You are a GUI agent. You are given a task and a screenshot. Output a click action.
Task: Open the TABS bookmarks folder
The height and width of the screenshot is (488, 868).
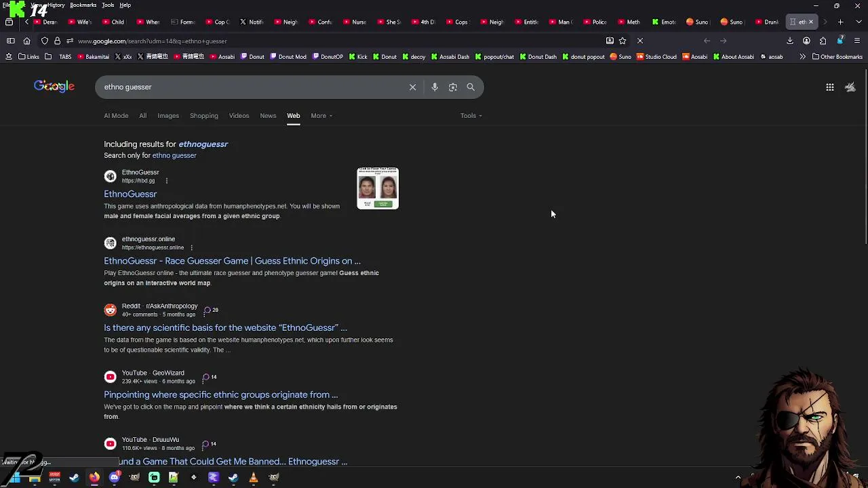click(x=58, y=57)
